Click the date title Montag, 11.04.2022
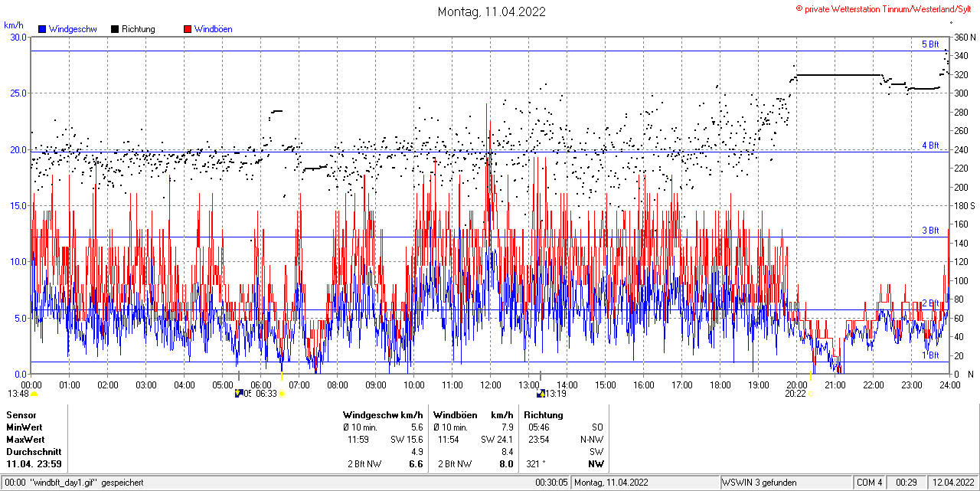 pos(492,11)
